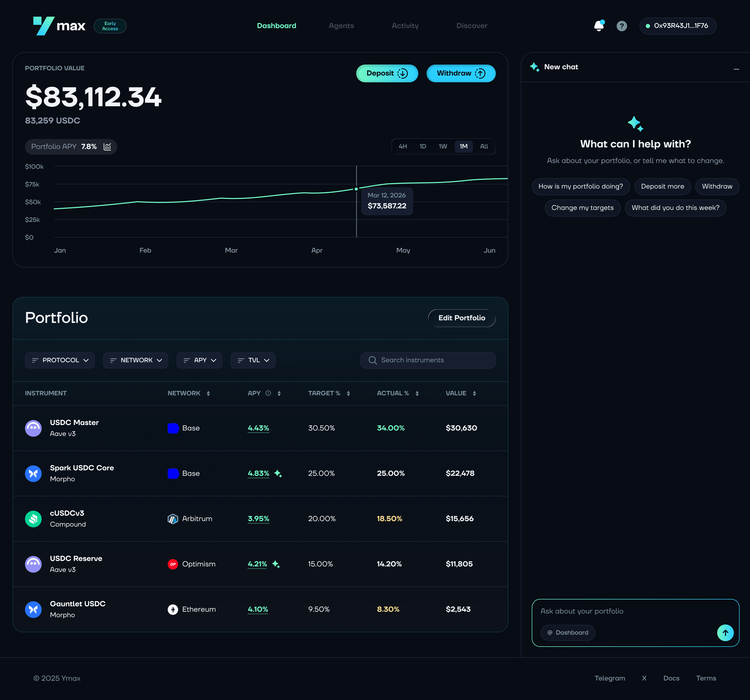Screen dimensions: 750x700
Task: Focus the Search instruments field
Action: pyautogui.click(x=428, y=360)
